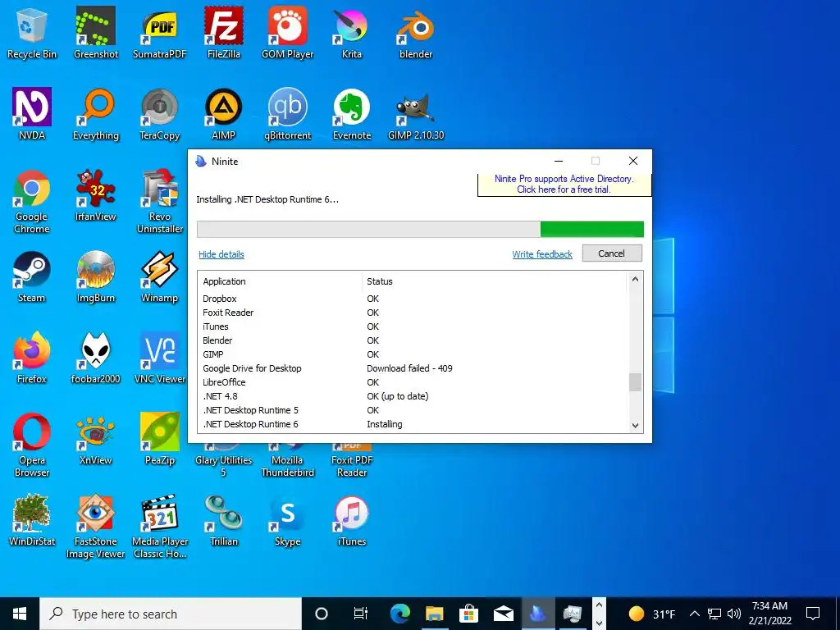Click the Mozilla Thunderbird desktop icon

[288, 461]
